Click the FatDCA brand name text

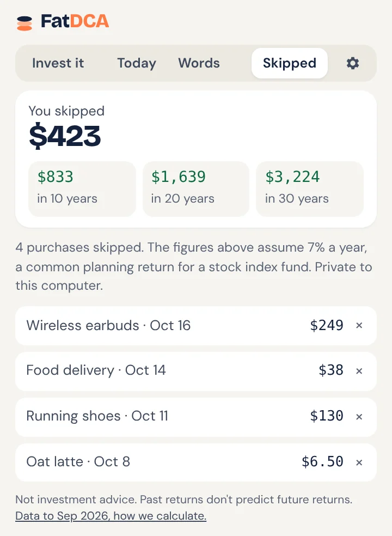(75, 21)
